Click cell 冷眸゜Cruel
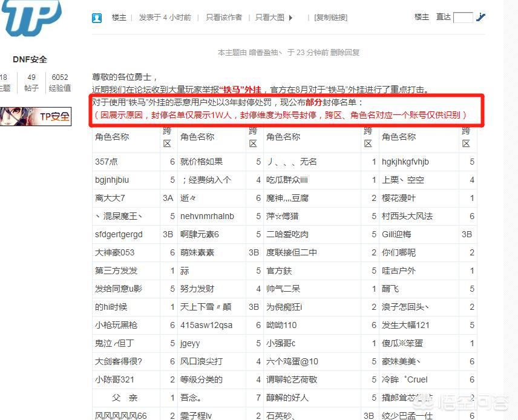The width and height of the screenshot is (518, 420). click(x=405, y=379)
